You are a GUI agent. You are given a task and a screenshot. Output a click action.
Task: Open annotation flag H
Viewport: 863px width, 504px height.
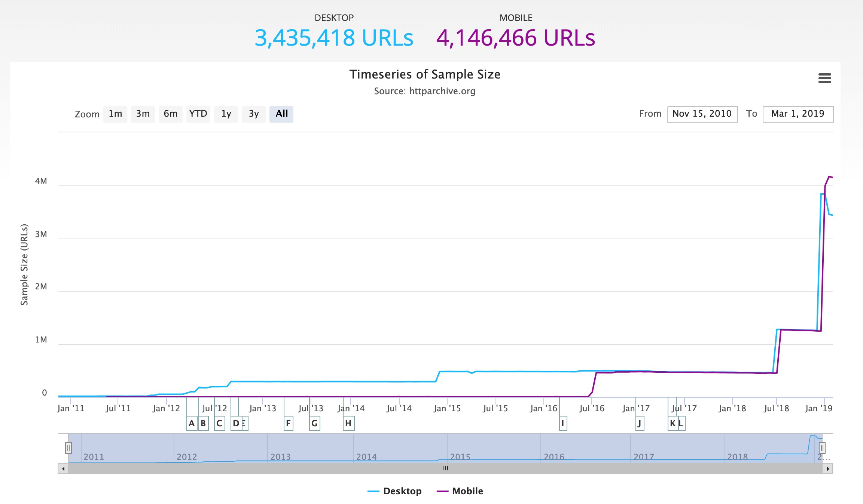[348, 423]
